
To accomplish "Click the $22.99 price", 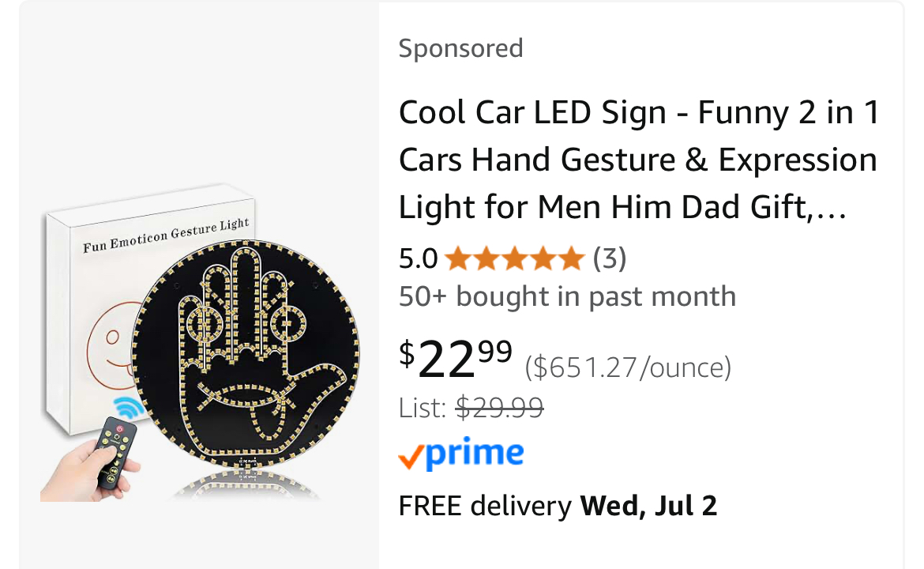I will pyautogui.click(x=456, y=357).
